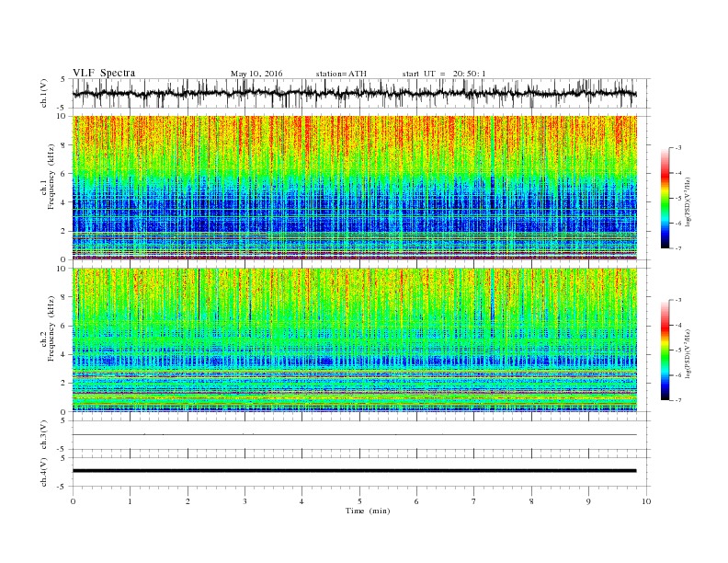728x563 pixels.
Task: Click the ch.1 spectrogram "8" kHz tick label
Action: pyautogui.click(x=64, y=145)
